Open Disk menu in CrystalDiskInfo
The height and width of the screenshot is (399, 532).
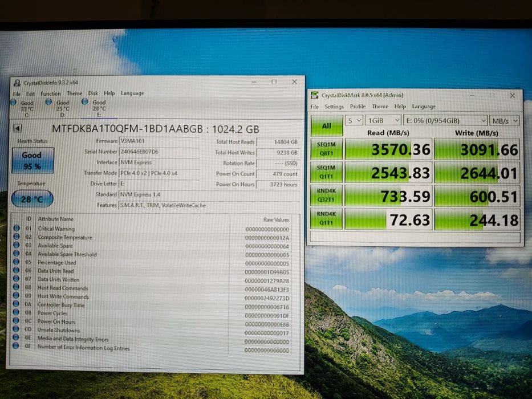tap(93, 93)
